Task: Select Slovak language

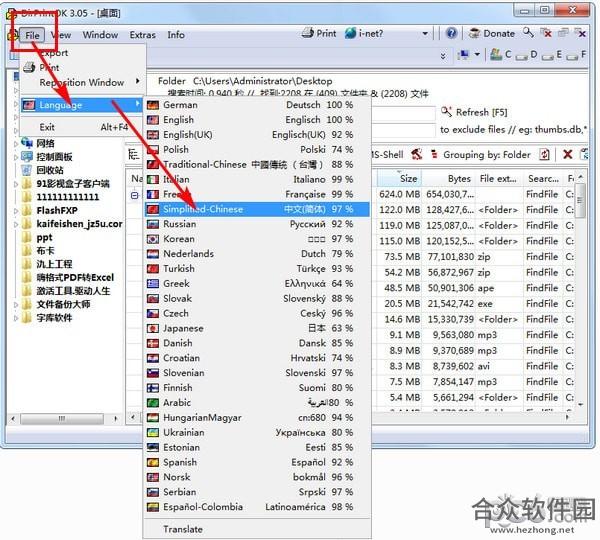Action: (x=256, y=299)
